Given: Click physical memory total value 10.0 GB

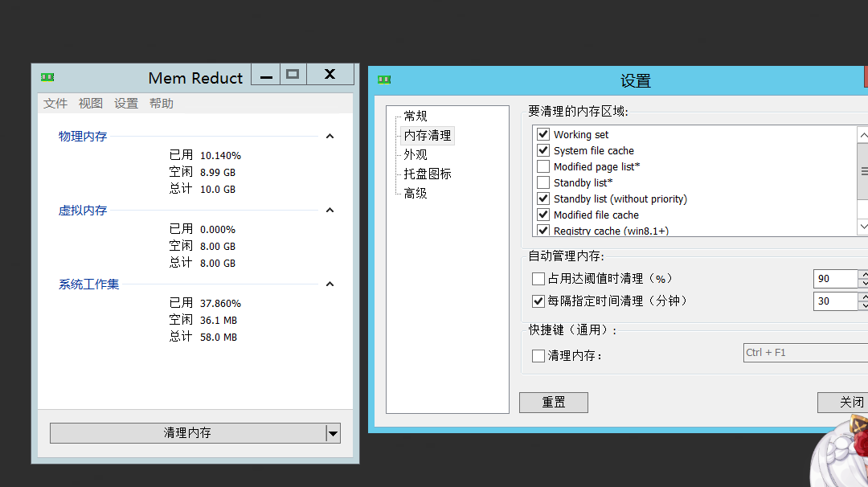Looking at the screenshot, I should pos(218,190).
